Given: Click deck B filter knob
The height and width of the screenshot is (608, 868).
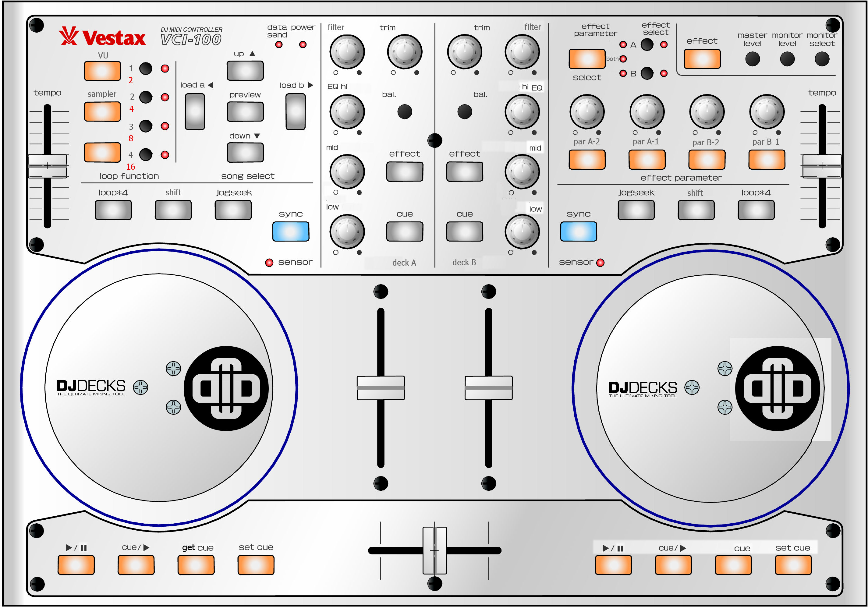Looking at the screenshot, I should click(522, 52).
